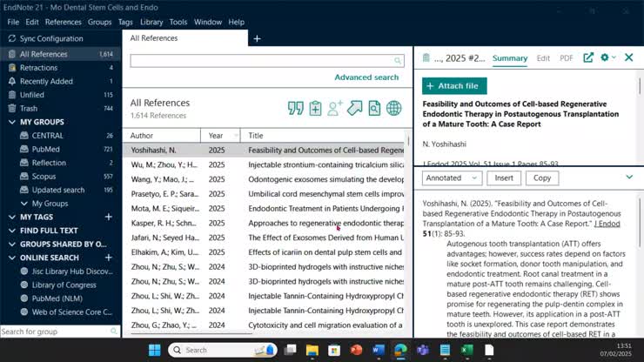The height and width of the screenshot is (362, 644).
Task: Sort references by Year column
Action: click(x=220, y=135)
